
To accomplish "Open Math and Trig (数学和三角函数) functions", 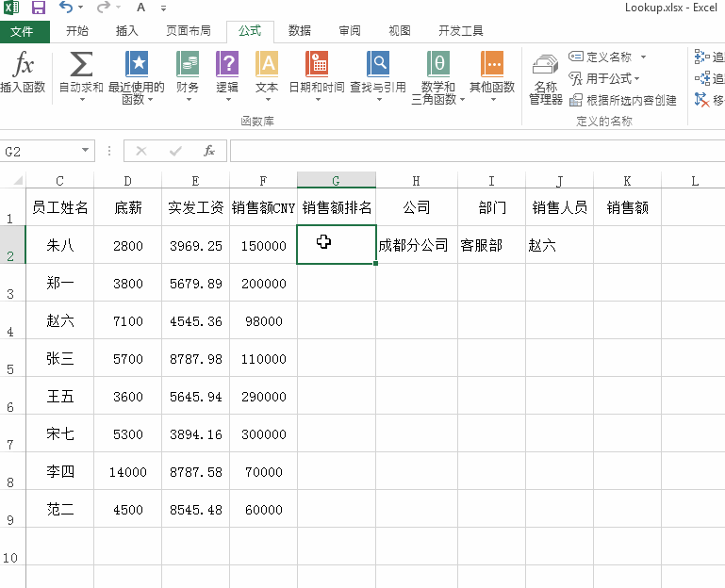I will click(437, 77).
